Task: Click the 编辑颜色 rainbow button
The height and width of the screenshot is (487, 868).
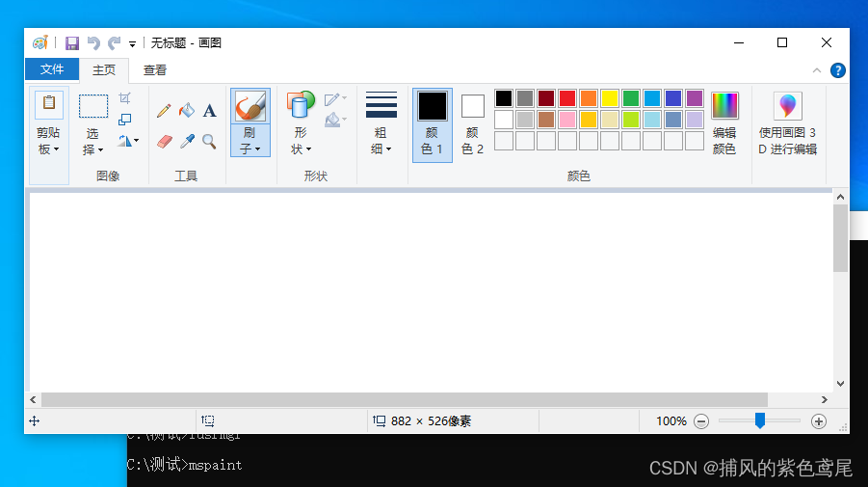Action: point(724,124)
